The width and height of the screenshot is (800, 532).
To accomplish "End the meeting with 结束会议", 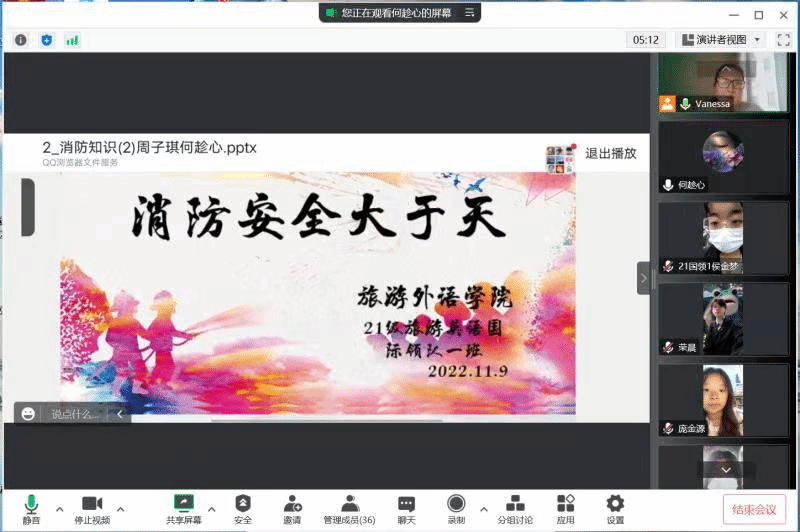I will (754, 509).
